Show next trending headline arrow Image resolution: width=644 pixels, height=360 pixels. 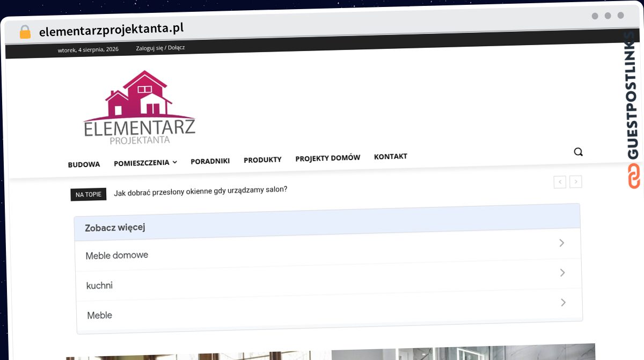576,182
